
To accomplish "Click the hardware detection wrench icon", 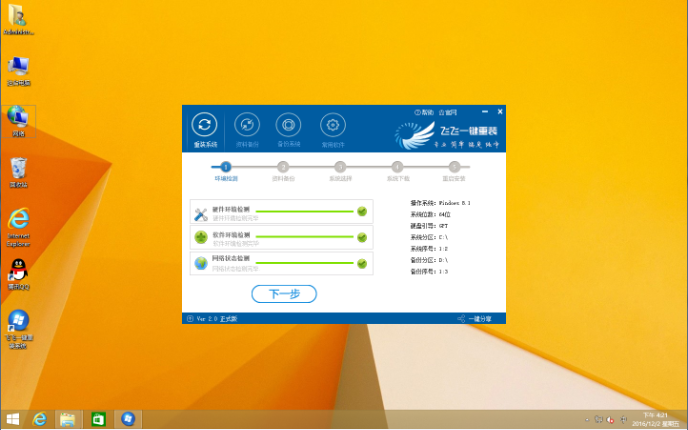I will [x=201, y=212].
